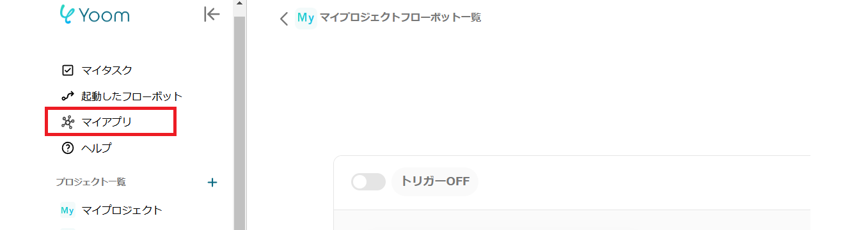Open マイタスク in the sidebar

click(107, 70)
